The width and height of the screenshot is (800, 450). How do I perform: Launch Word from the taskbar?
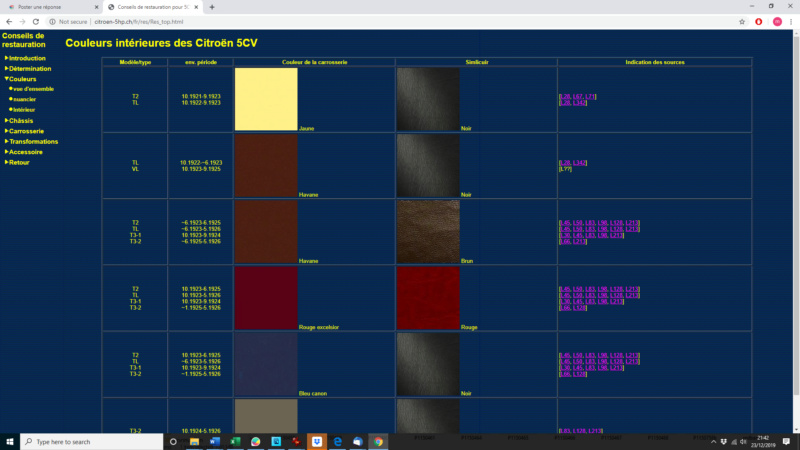pos(214,441)
